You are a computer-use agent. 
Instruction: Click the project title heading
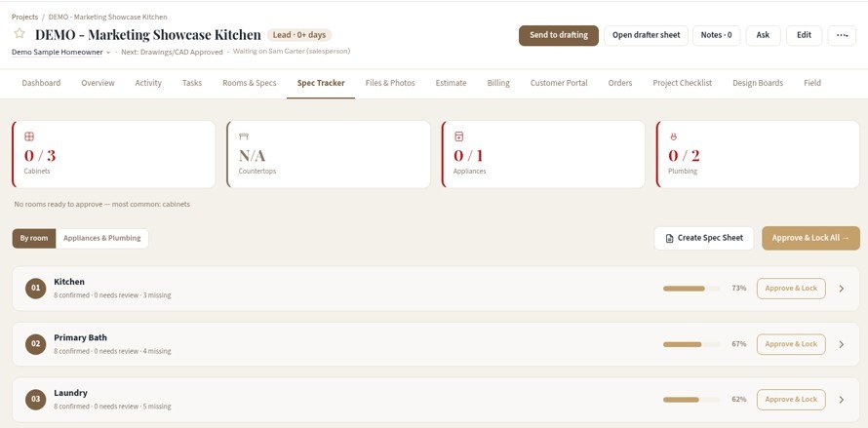click(x=148, y=35)
